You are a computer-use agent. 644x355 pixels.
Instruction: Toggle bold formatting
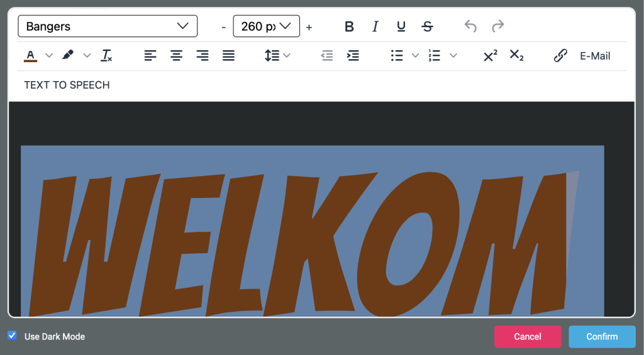pyautogui.click(x=350, y=26)
